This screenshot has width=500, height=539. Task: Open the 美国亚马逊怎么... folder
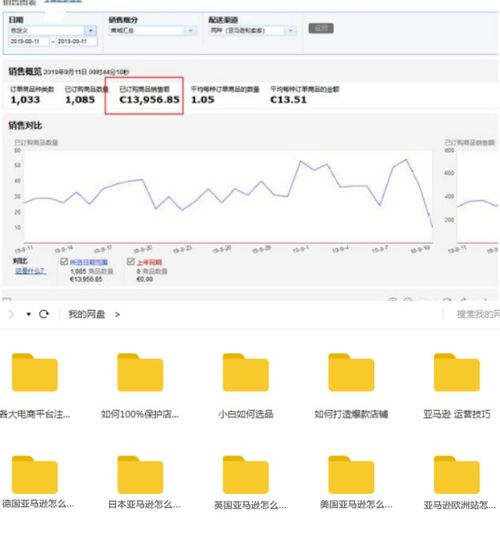point(351,475)
